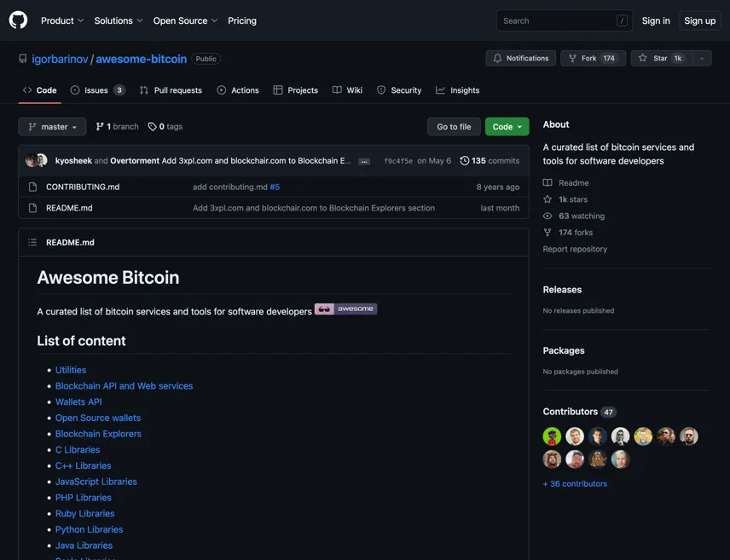Expand the commit message ellipsis
The width and height of the screenshot is (730, 560).
pos(364,162)
